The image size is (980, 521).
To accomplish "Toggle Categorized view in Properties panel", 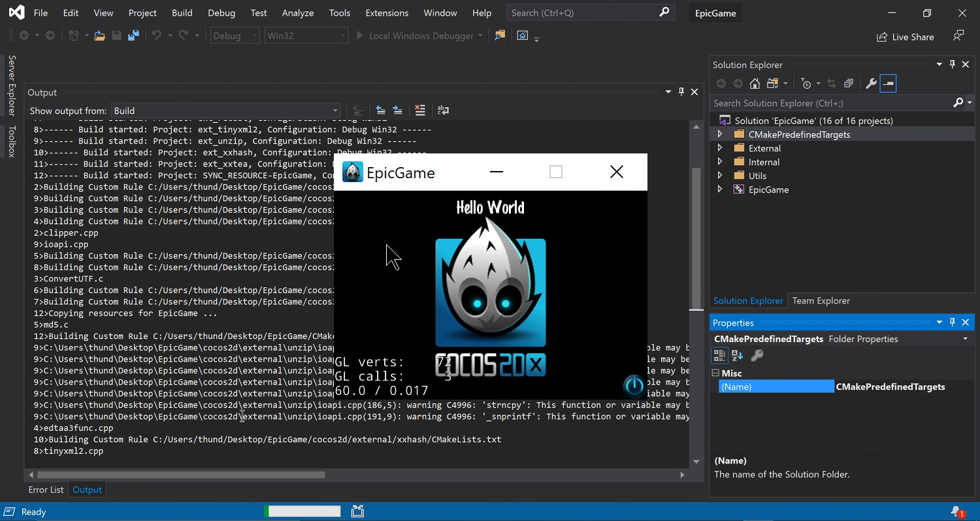I will click(719, 355).
